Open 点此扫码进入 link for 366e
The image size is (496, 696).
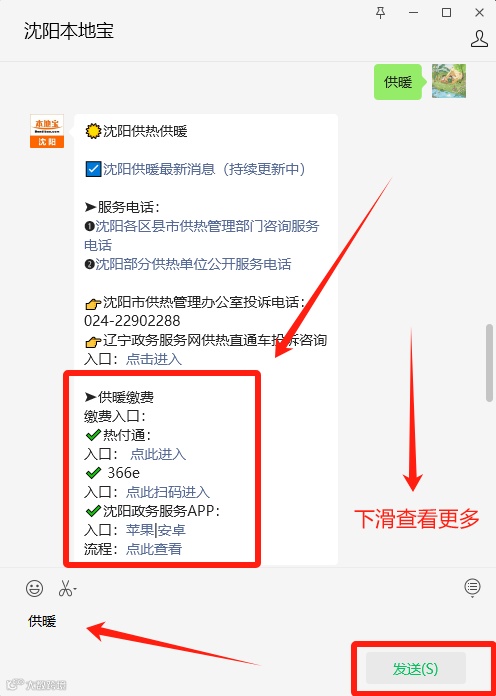click(168, 492)
